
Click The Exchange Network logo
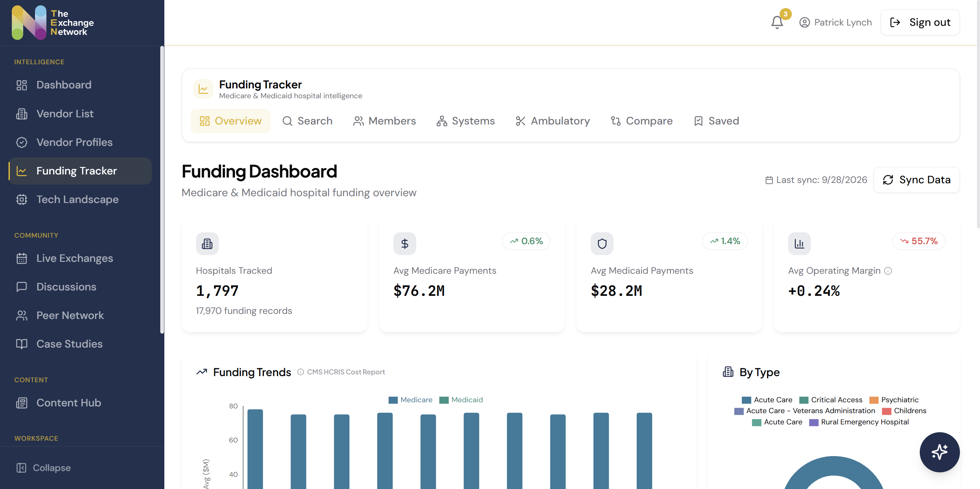click(53, 22)
